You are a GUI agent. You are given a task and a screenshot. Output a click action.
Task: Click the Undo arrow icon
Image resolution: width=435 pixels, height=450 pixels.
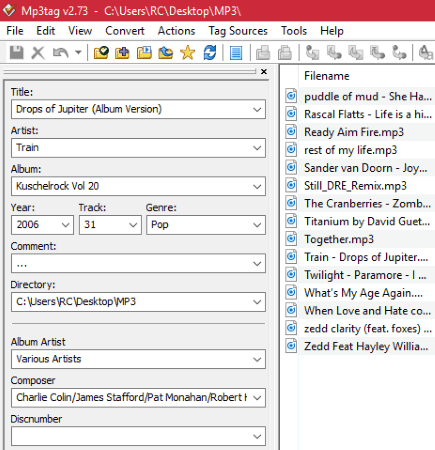click(x=60, y=53)
